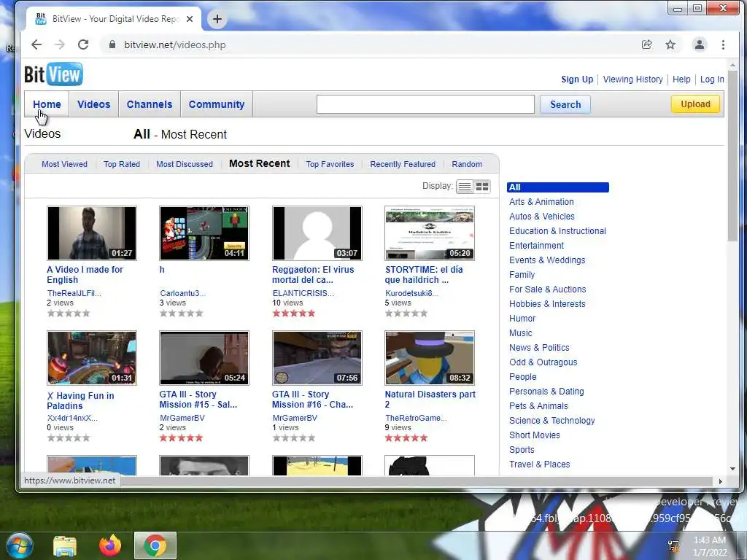Open the Home navigation tab

point(47,104)
